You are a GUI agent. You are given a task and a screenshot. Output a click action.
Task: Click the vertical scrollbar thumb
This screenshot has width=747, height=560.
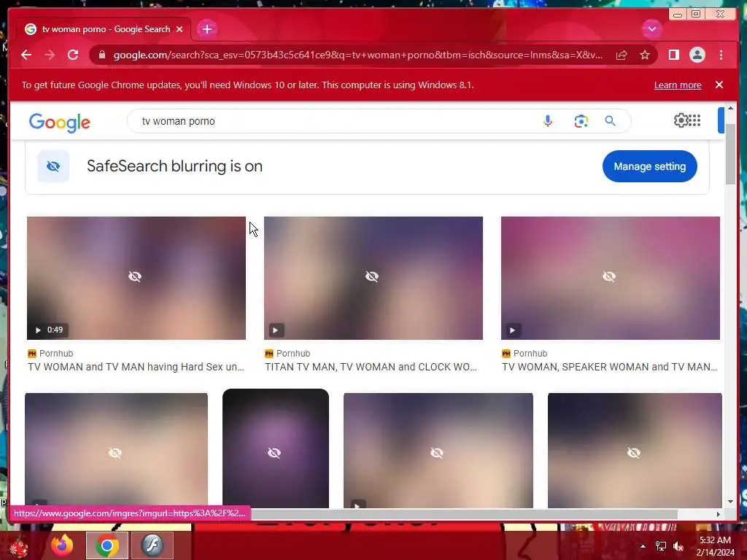coord(730,153)
